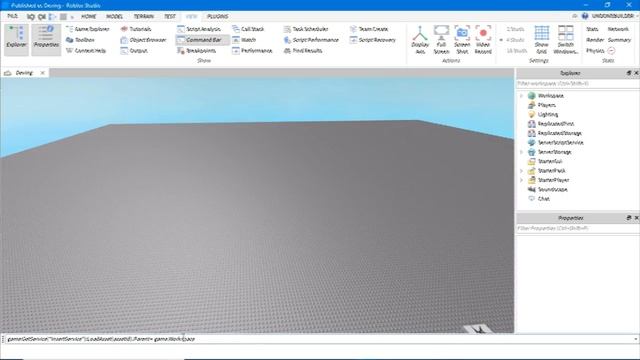640x360 pixels.
Task: Open the Task Scheduler window
Action: (x=306, y=29)
